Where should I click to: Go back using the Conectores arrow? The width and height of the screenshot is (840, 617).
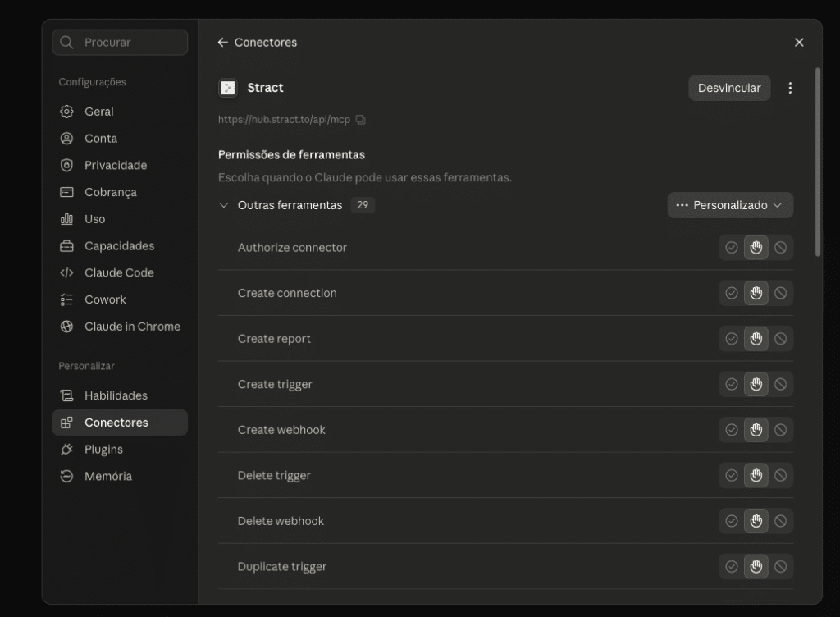tap(223, 43)
